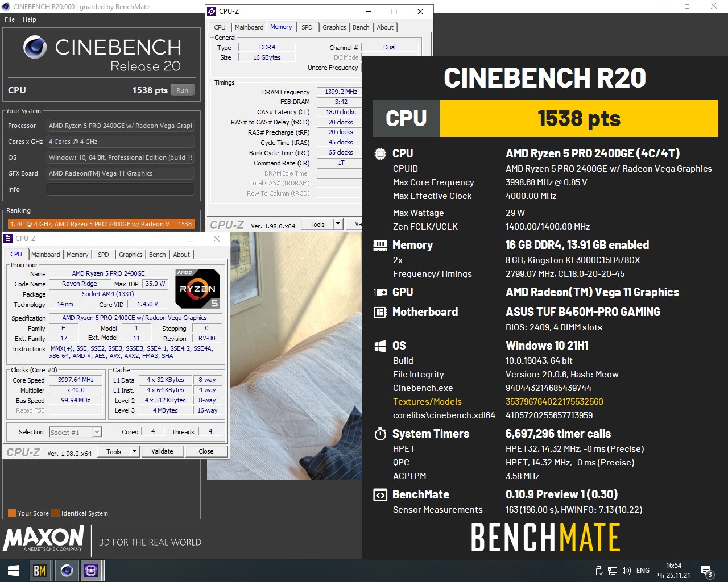Click the System Timers stopwatch icon

pos(380,434)
